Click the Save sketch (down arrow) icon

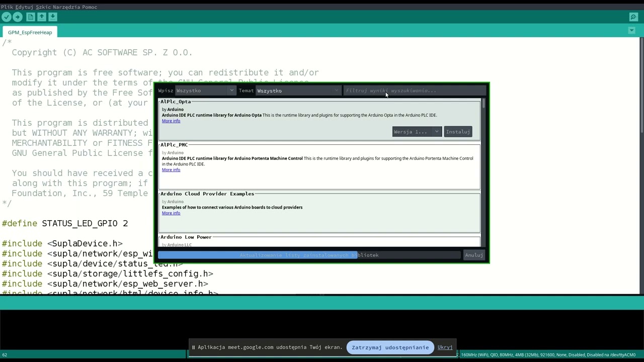(x=53, y=17)
